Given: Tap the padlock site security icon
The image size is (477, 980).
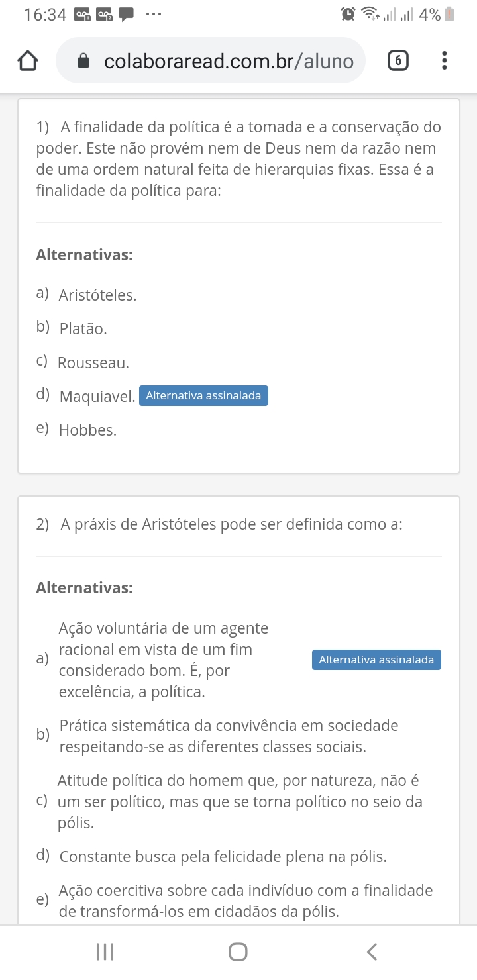Looking at the screenshot, I should [83, 61].
